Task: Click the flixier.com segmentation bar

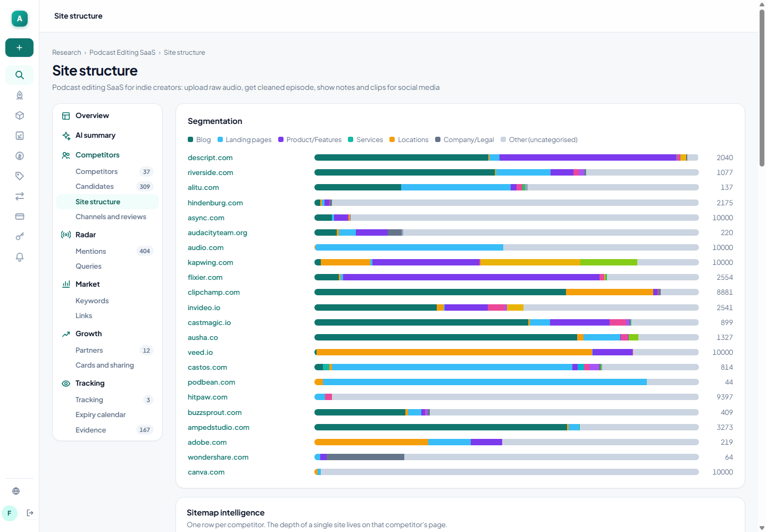Action: click(x=506, y=277)
